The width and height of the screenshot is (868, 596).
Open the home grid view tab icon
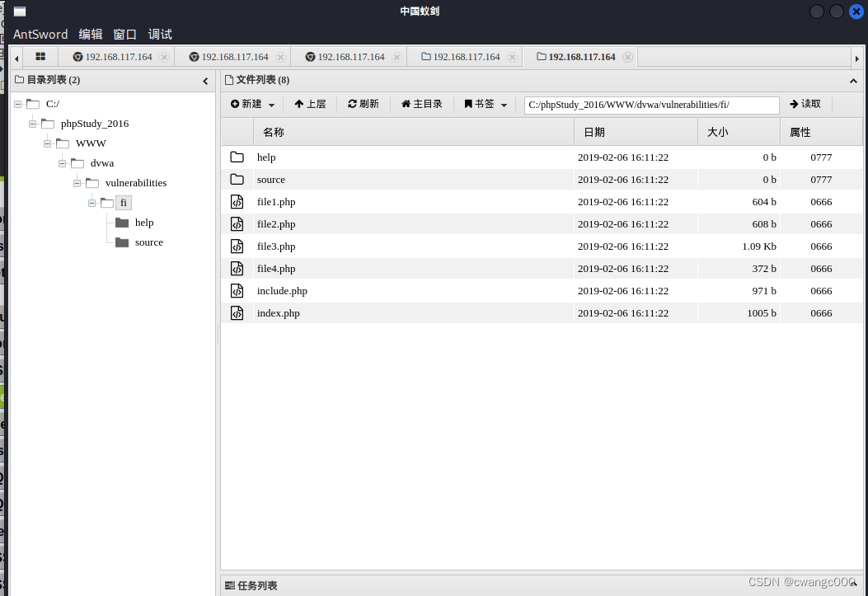(x=40, y=56)
